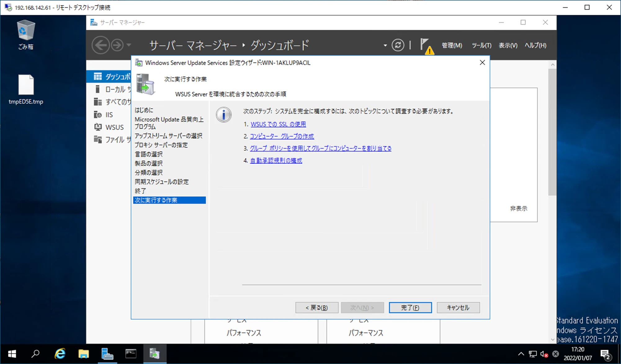This screenshot has height=364, width=621.
Task: Open the 表示(V) menu
Action: [508, 45]
